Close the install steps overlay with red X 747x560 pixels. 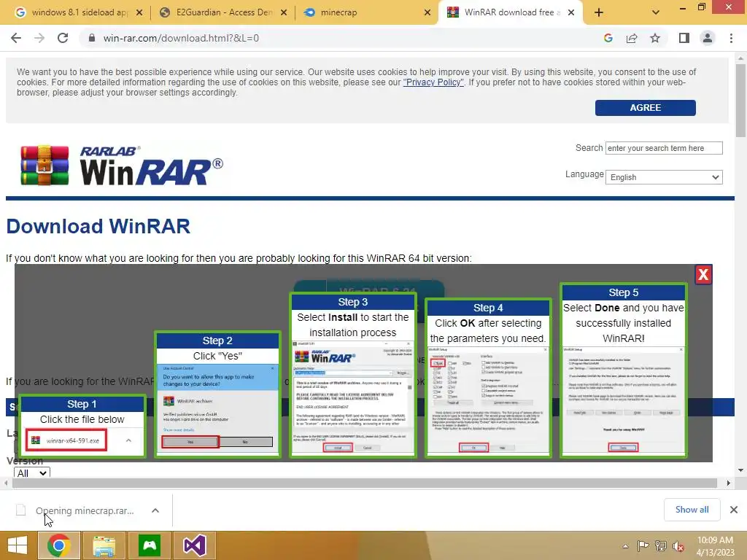pos(703,274)
